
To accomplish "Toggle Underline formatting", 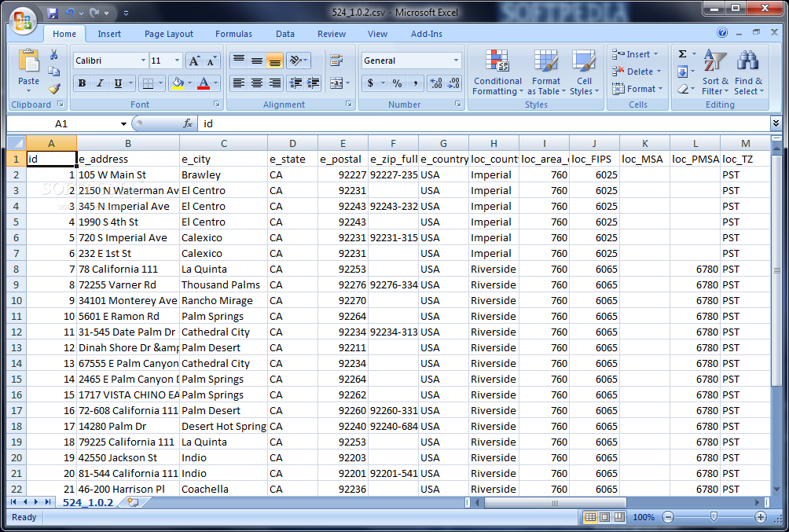I will pos(118,83).
